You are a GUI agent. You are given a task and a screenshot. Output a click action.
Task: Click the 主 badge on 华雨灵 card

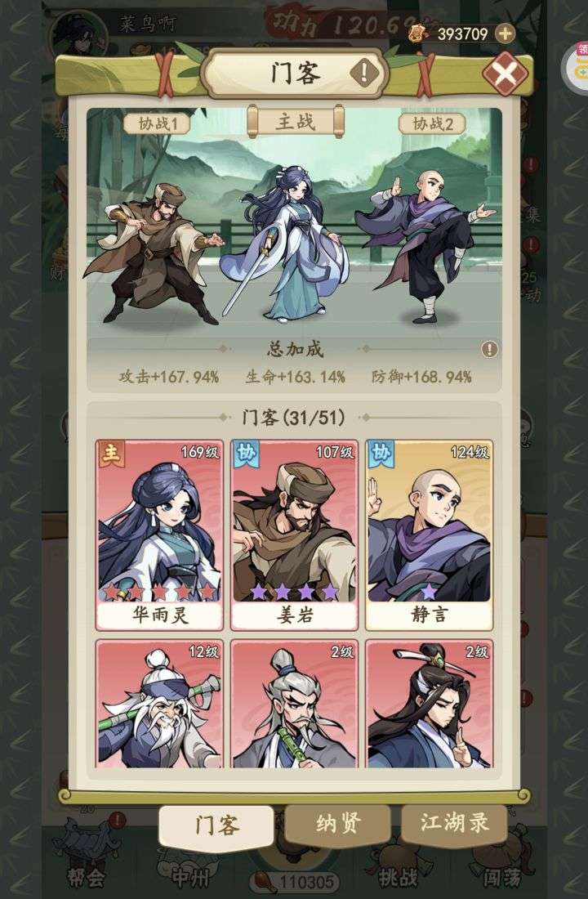coord(110,453)
